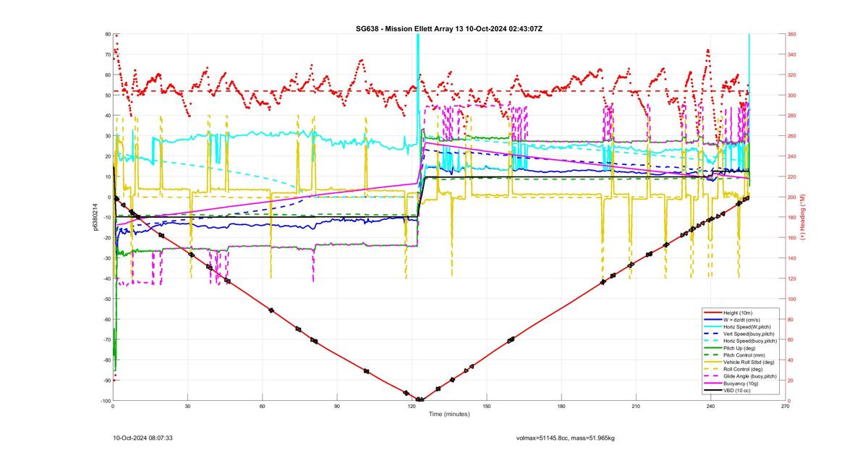The image size is (868, 450).
Task: Select legend entry 'Pitch Up (deg)'
Action: [740, 347]
